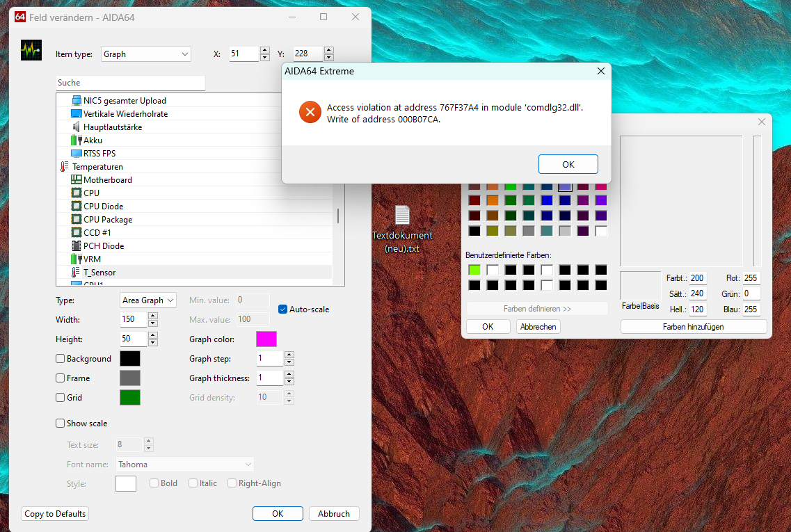Click the Width value field
Screen dimensions: 791x532
(x=133, y=319)
